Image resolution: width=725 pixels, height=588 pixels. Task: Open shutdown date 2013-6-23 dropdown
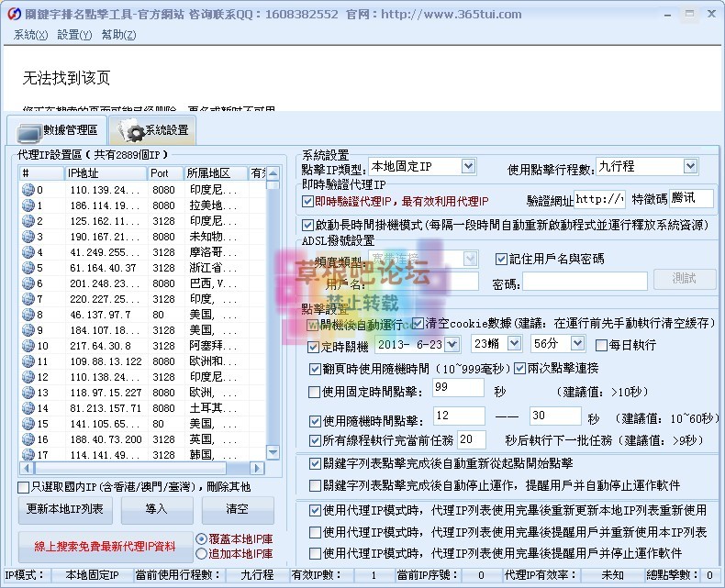(452, 344)
